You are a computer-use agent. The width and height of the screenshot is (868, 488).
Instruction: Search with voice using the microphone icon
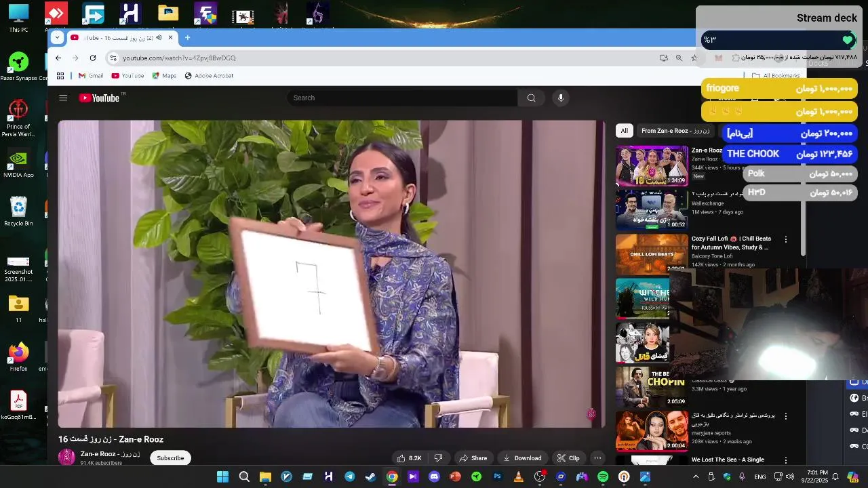560,98
